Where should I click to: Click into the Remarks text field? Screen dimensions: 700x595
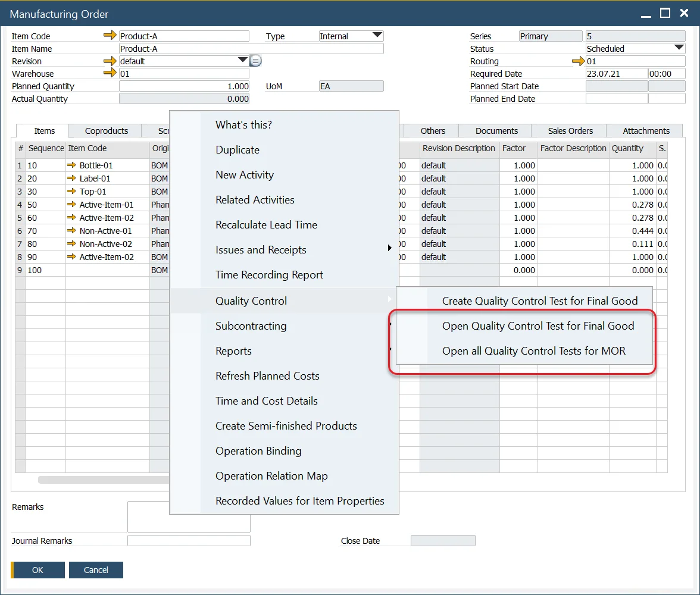[x=189, y=516]
